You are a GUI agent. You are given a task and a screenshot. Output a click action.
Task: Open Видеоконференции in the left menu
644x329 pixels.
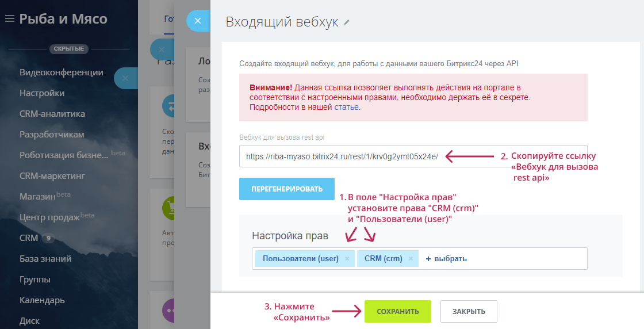62,72
